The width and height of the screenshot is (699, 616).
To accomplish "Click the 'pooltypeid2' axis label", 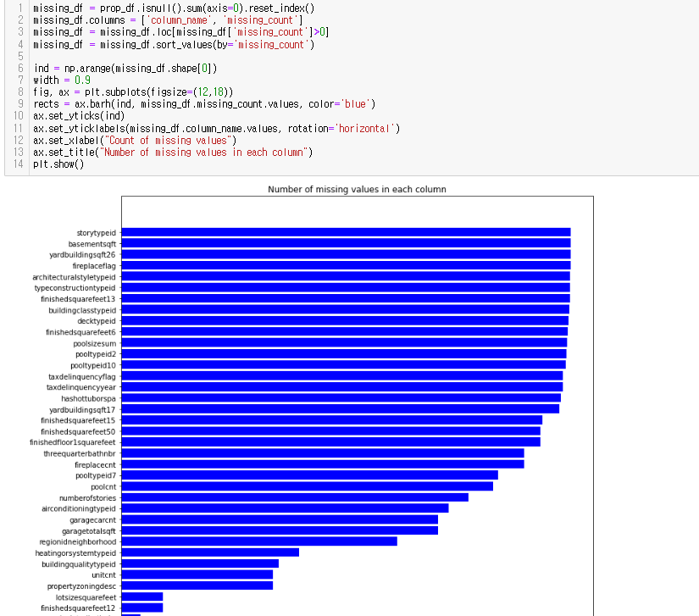I will click(96, 354).
